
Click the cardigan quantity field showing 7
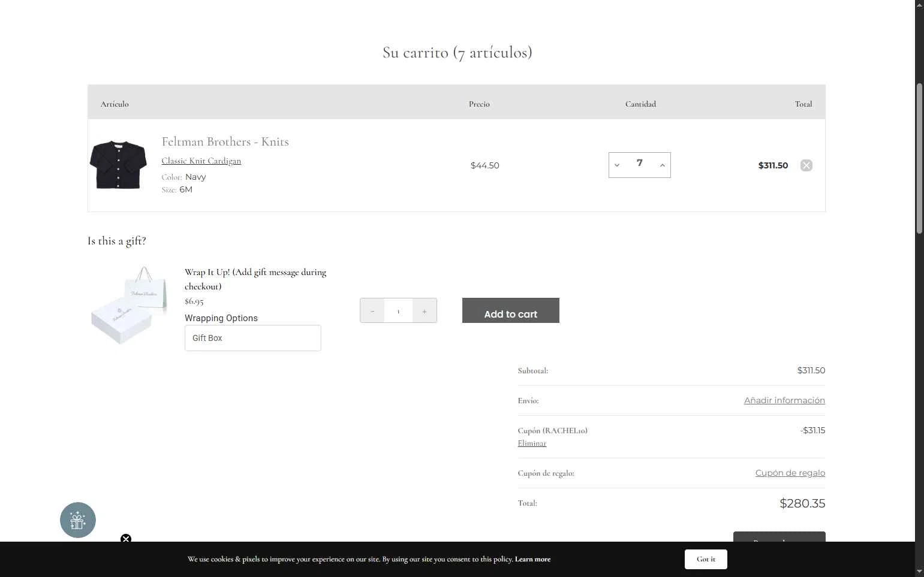click(x=640, y=164)
